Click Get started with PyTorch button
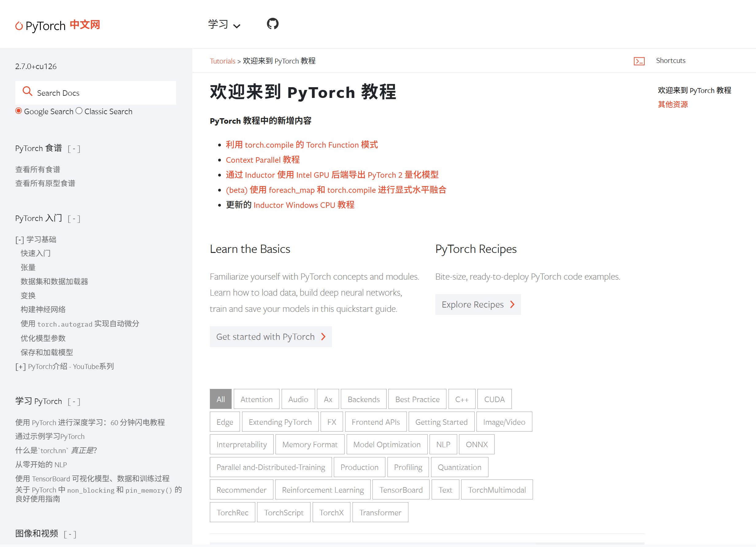Image resolution: width=756 pixels, height=547 pixels. [x=271, y=337]
